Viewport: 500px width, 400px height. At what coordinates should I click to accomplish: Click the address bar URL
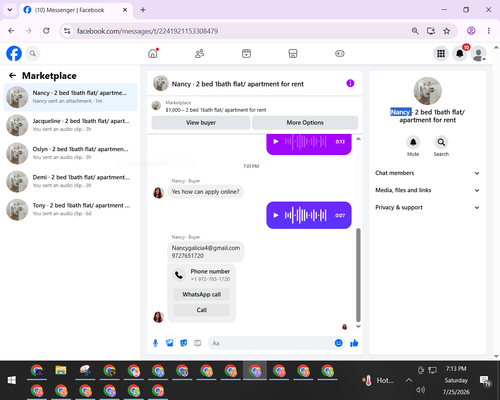tap(147, 31)
